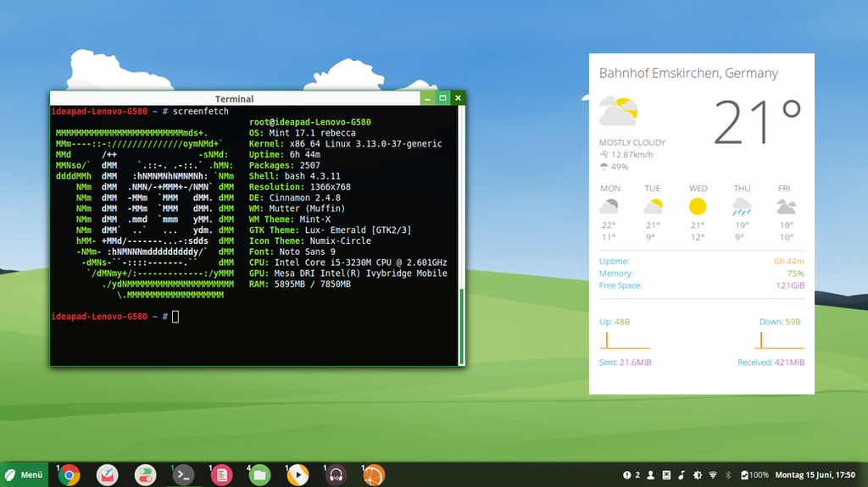Click the Free Space 121GiB value
This screenshot has width=868, height=487.
coord(790,285)
